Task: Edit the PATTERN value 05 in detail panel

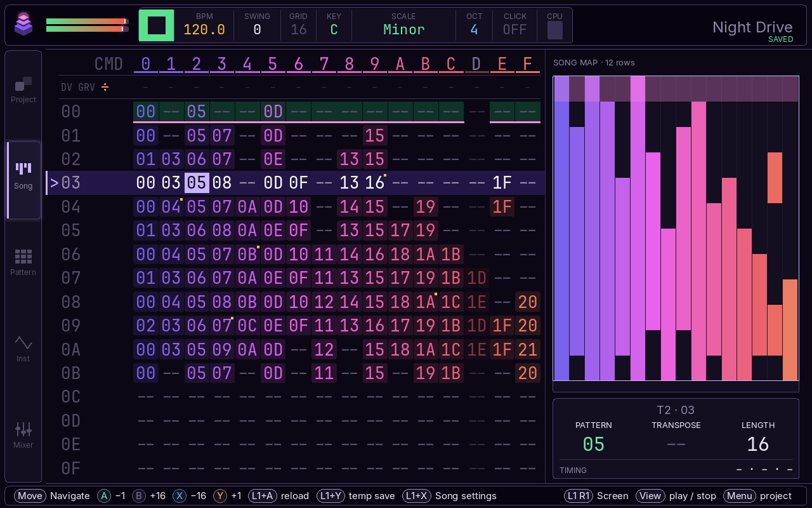Action: tap(594, 444)
